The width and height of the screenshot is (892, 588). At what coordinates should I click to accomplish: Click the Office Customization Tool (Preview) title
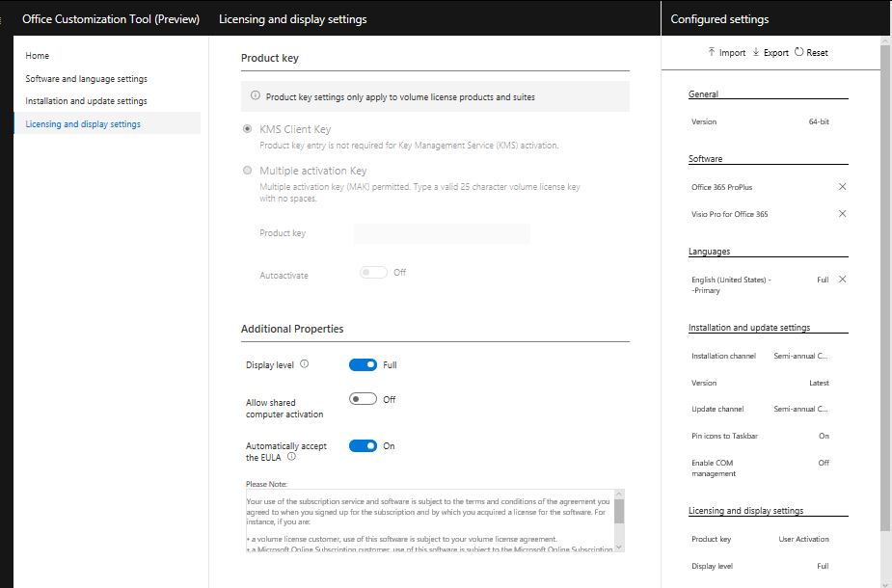pyautogui.click(x=111, y=18)
